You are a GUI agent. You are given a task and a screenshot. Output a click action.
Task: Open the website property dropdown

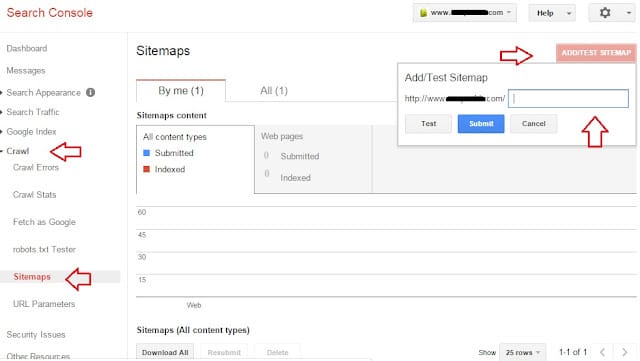[x=465, y=13]
